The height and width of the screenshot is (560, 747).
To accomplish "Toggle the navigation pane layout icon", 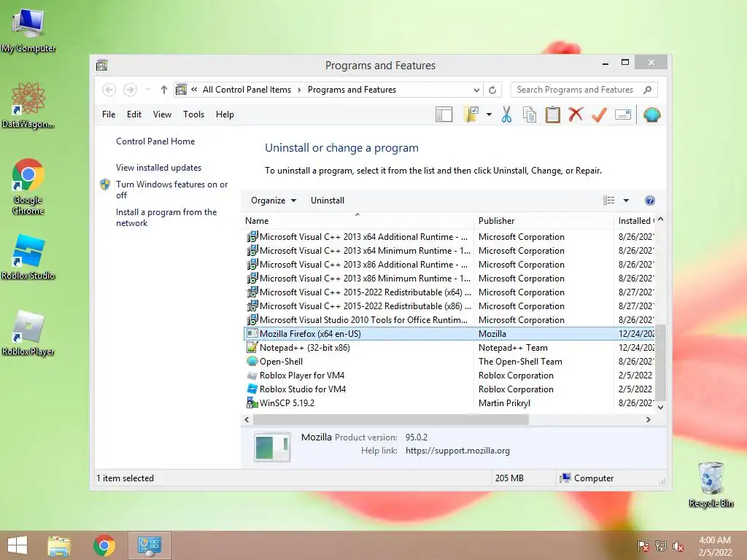I will coord(444,114).
